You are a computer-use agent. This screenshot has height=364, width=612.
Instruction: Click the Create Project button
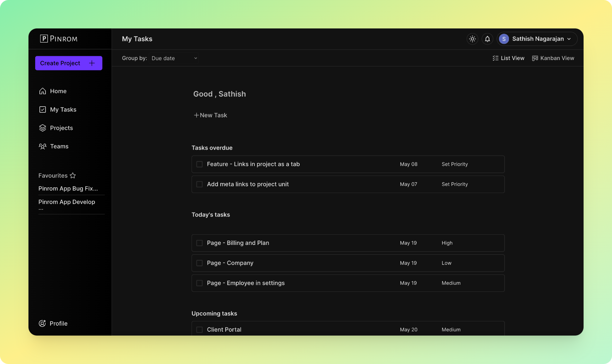pyautogui.click(x=69, y=63)
